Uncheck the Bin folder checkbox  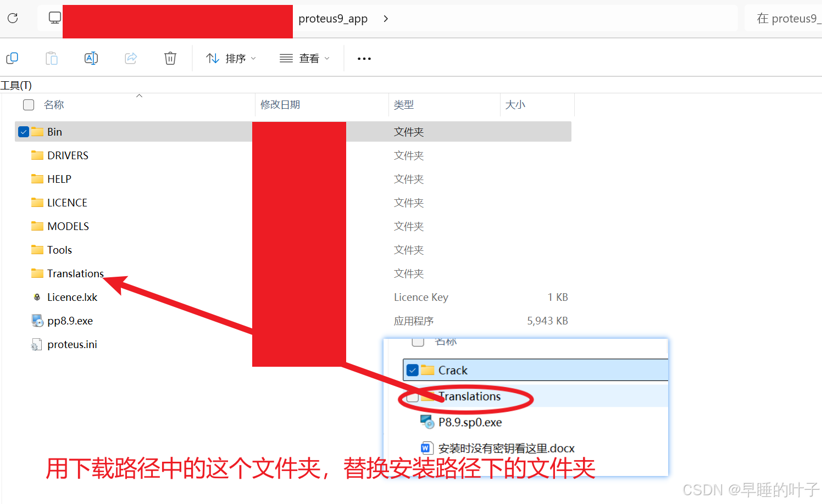[24, 132]
